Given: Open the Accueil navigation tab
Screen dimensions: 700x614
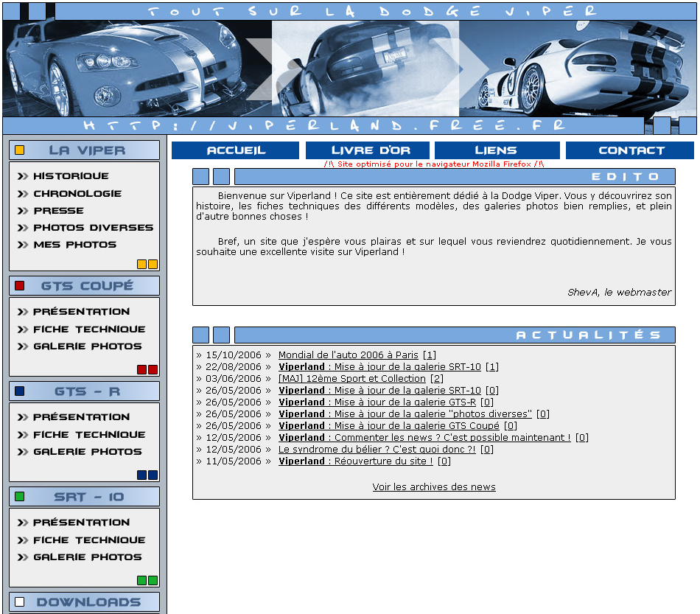Looking at the screenshot, I should (x=235, y=150).
